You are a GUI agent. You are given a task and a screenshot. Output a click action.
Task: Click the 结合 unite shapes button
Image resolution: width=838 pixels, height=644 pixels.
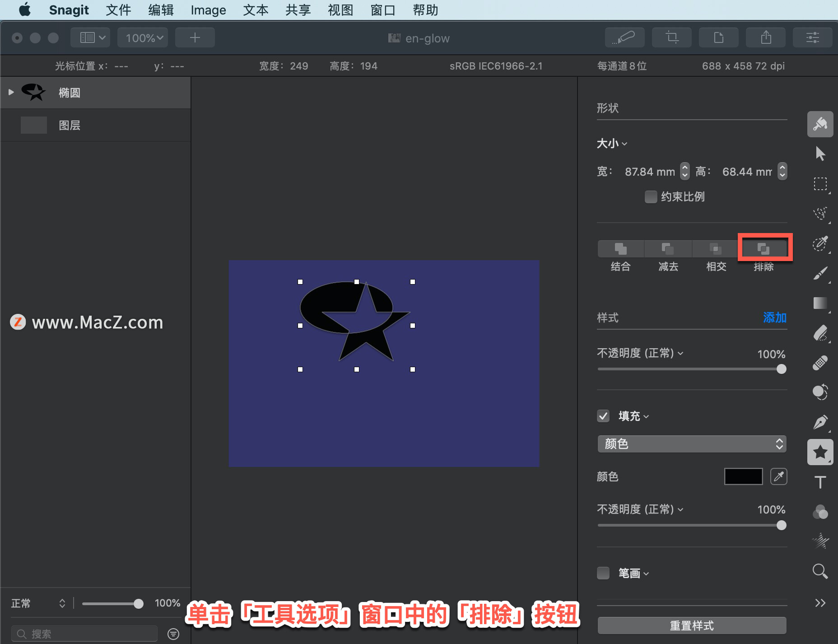click(621, 248)
